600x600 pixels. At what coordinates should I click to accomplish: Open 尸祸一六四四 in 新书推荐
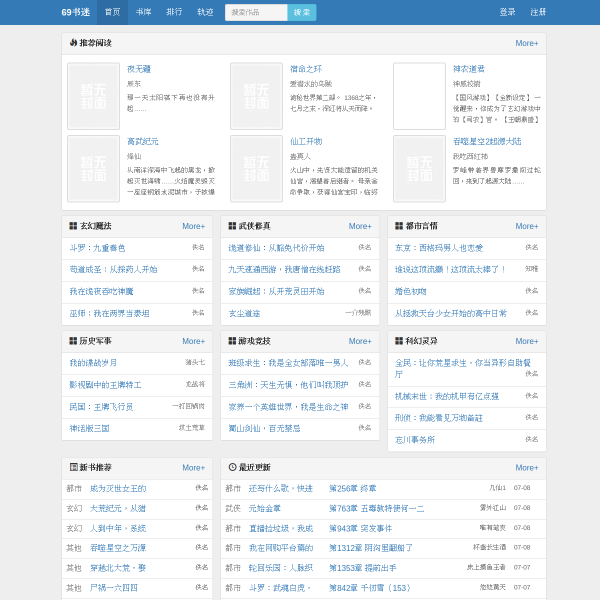point(114,588)
